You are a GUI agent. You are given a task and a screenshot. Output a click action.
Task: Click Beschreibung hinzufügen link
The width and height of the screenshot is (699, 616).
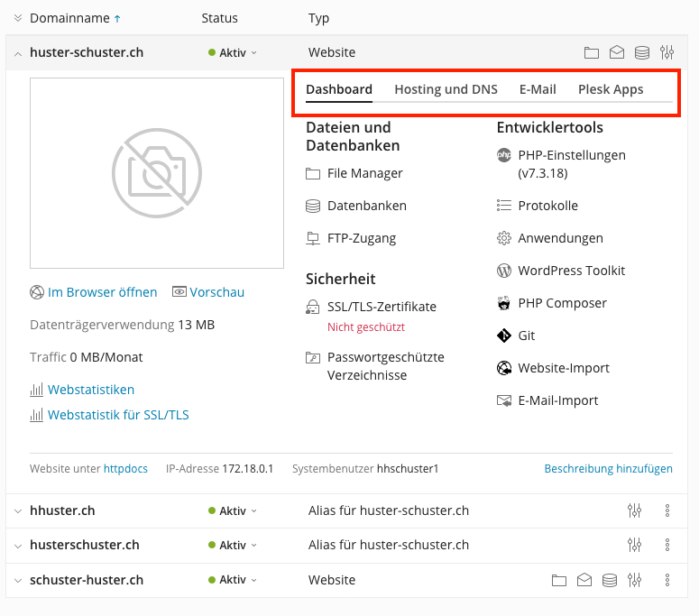[608, 469]
